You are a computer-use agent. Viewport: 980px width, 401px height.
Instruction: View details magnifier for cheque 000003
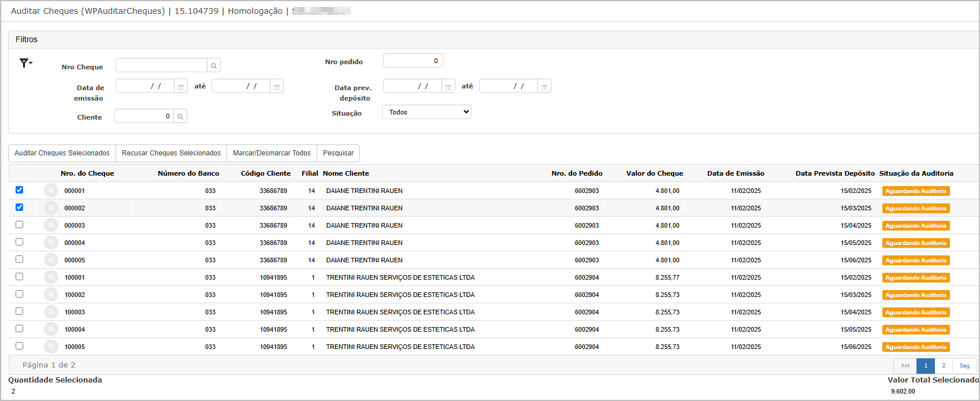(x=51, y=225)
